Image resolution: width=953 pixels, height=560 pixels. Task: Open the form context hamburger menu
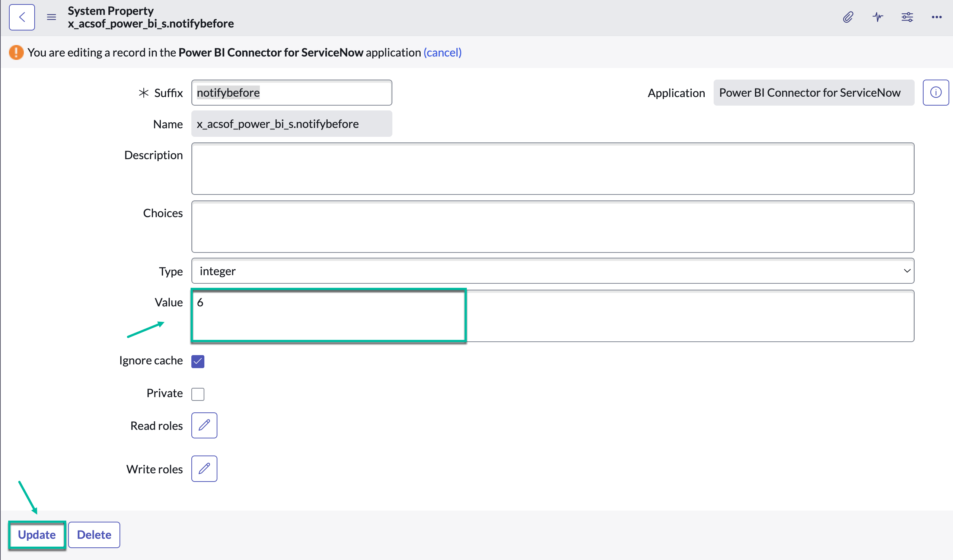(51, 17)
